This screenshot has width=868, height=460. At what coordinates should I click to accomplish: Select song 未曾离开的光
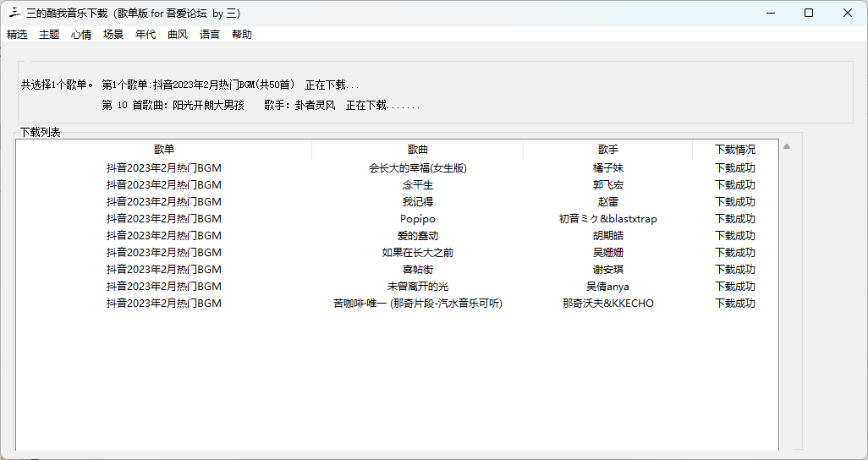pyautogui.click(x=418, y=286)
